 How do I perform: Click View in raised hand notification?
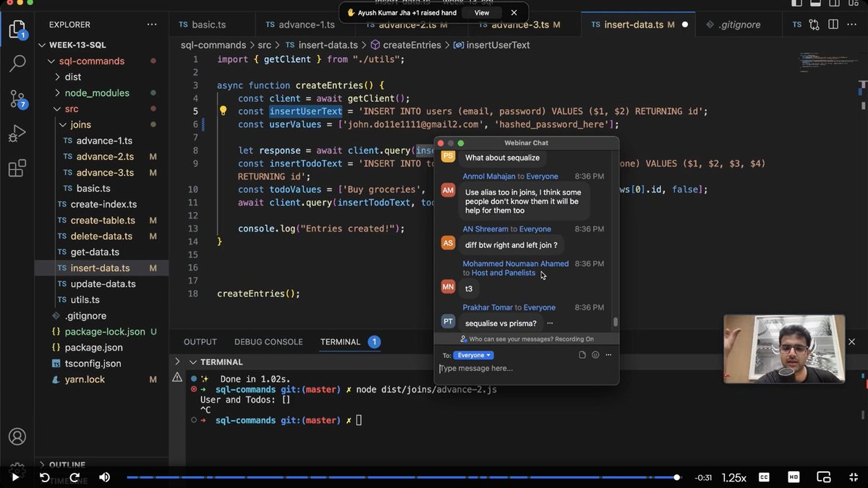[482, 12]
